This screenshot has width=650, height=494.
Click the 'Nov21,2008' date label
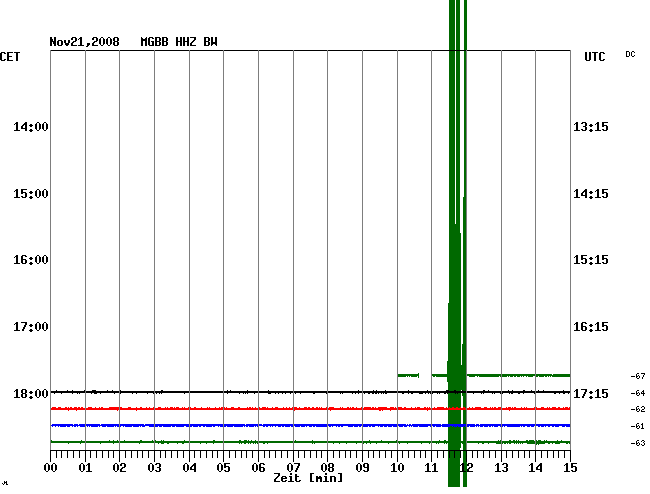(85, 42)
